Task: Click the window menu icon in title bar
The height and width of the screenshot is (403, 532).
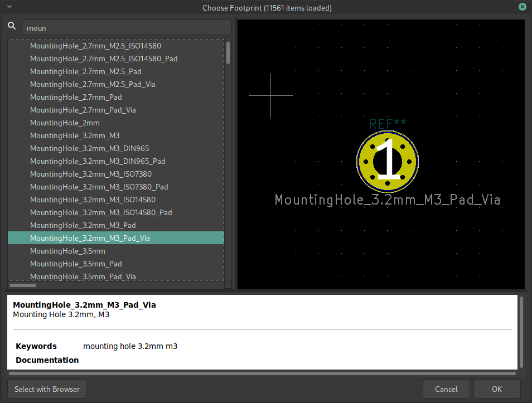Action: (9, 7)
